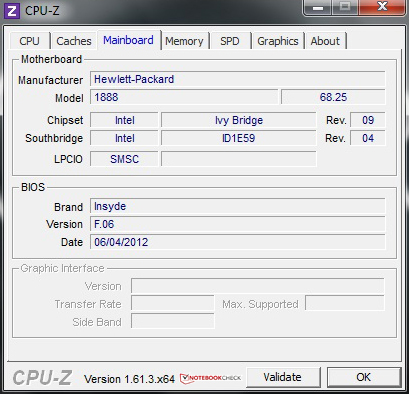Click the OK button
Viewport: 409px width, 394px height.
click(364, 377)
